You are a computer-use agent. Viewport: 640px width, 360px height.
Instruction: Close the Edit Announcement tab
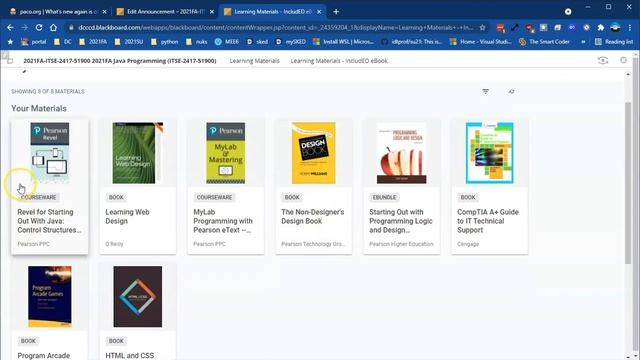pos(211,11)
